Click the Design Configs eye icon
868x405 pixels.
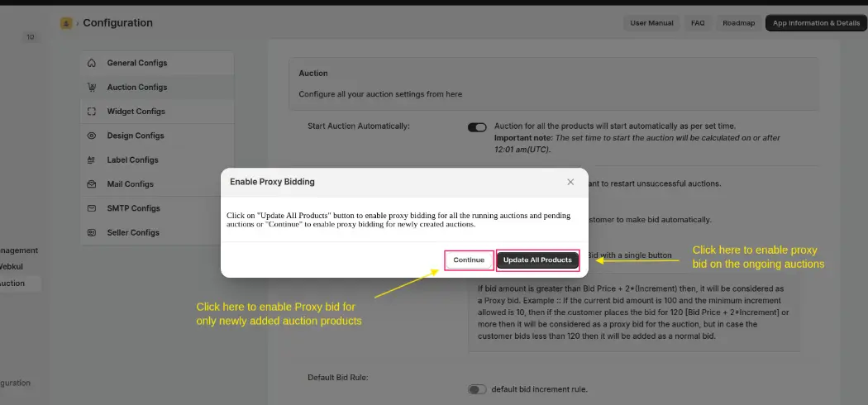point(92,136)
